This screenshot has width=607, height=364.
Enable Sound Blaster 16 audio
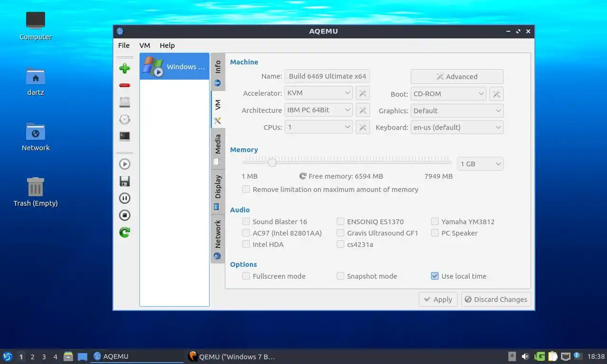[246, 221]
